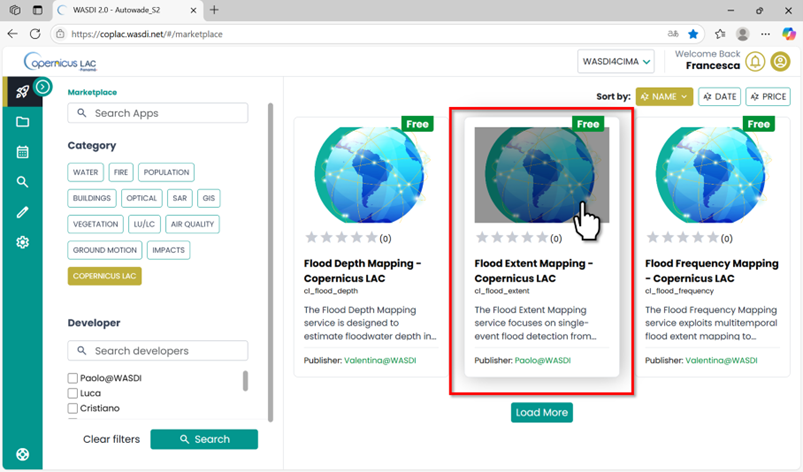The image size is (803, 472).
Task: Check the Cristiano developer checkbox
Action: pyautogui.click(x=73, y=408)
